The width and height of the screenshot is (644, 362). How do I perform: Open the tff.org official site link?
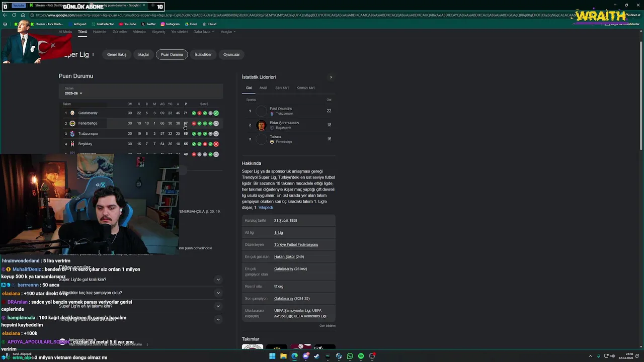click(279, 287)
